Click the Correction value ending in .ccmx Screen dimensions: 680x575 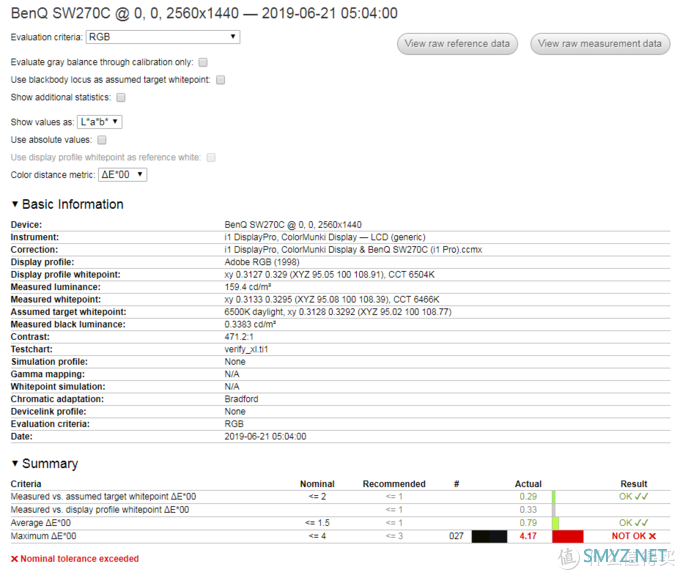click(x=353, y=250)
